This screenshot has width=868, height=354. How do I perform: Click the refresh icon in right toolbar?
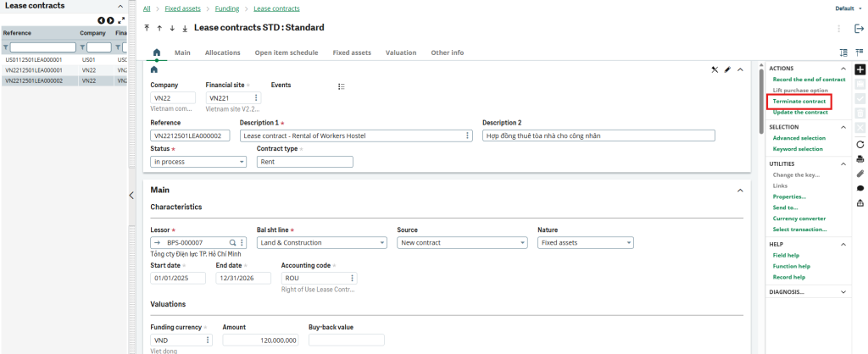[x=860, y=144]
